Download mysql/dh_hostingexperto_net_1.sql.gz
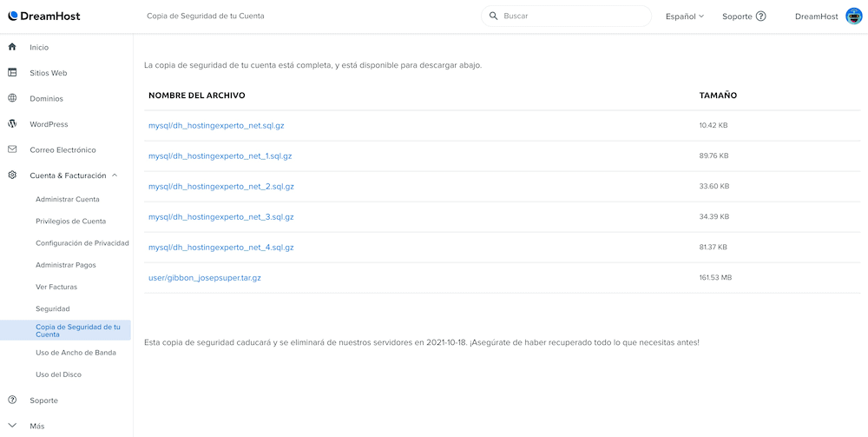This screenshot has width=868, height=437. click(x=220, y=156)
